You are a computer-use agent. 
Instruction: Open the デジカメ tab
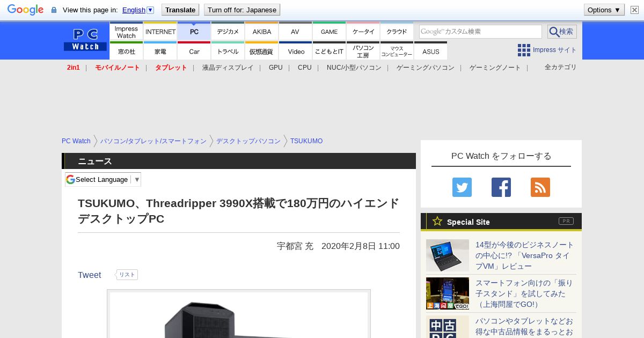228,32
